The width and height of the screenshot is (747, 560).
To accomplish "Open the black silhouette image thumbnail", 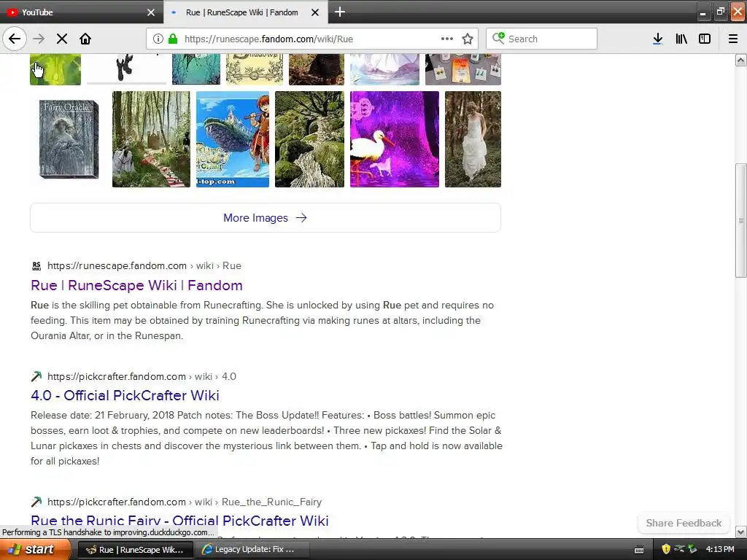I will pos(126,69).
